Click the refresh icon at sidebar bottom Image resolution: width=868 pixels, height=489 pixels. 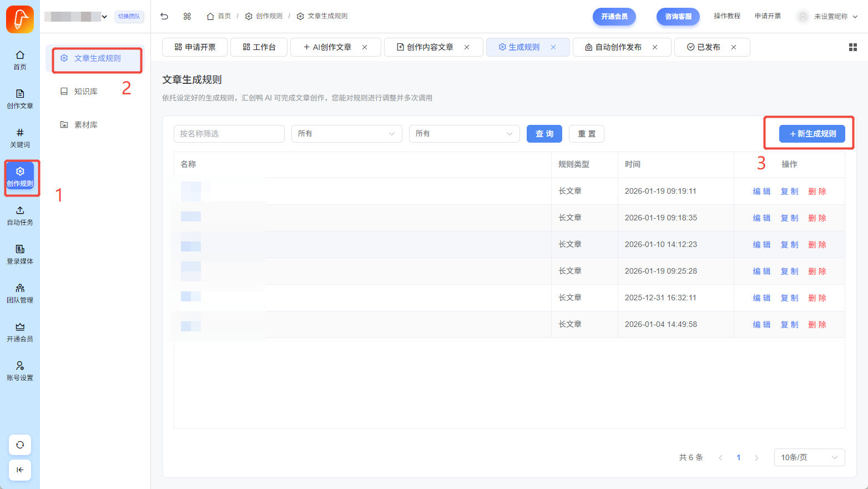20,445
